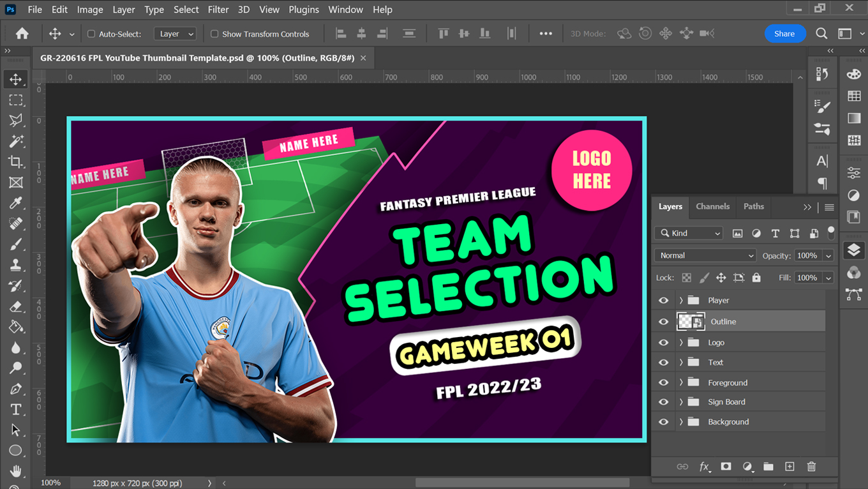Open the Filter menu
Viewport: 868px width, 489px height.
tap(218, 9)
